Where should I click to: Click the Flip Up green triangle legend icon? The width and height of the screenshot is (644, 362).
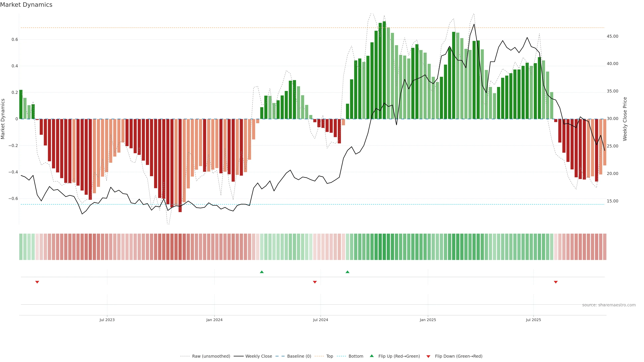click(x=372, y=356)
